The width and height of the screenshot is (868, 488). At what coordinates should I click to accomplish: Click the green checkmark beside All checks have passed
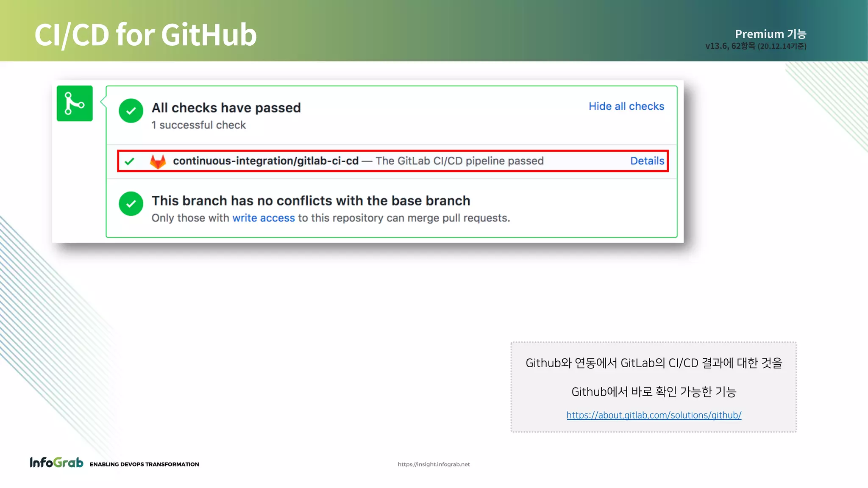pyautogui.click(x=131, y=111)
